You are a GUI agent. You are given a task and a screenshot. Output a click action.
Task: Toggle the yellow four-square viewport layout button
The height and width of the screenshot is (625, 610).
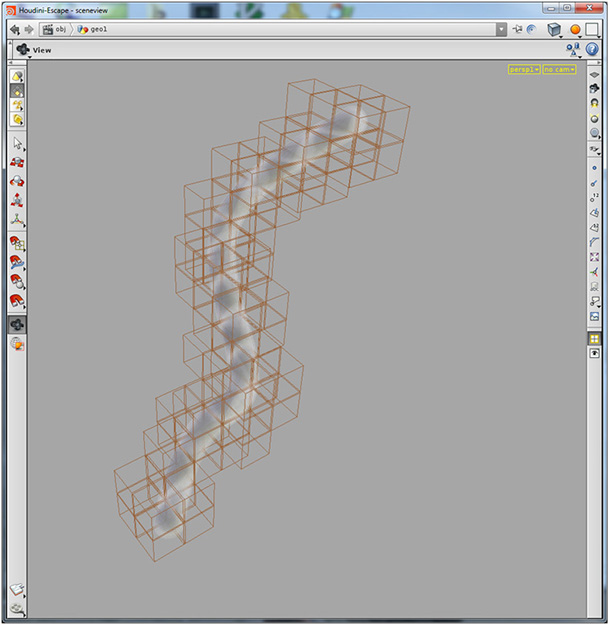[594, 339]
